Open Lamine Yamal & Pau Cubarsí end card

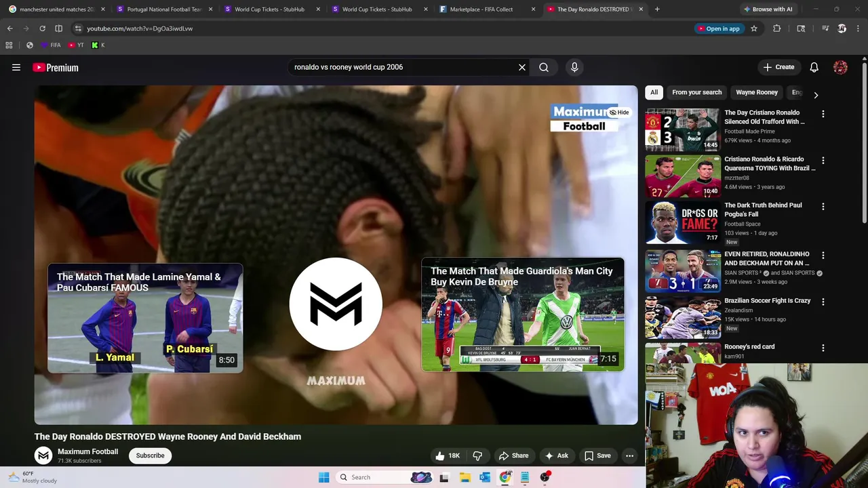pyautogui.click(x=145, y=318)
